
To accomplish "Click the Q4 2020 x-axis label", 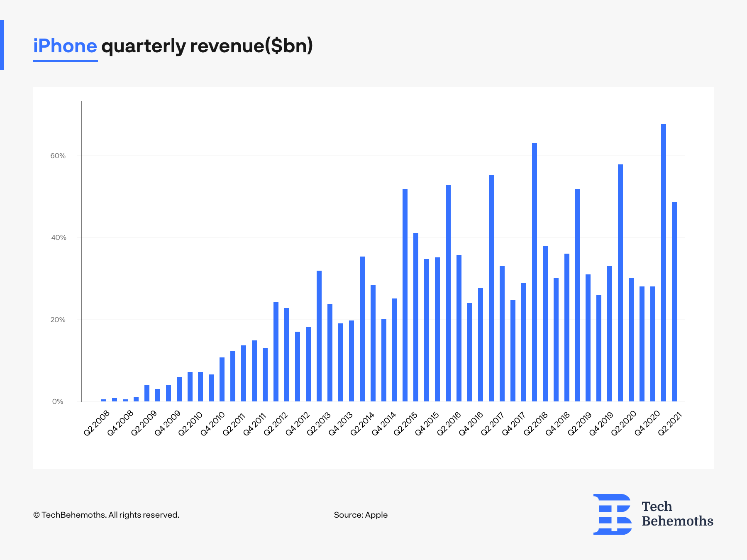I will pyautogui.click(x=647, y=423).
